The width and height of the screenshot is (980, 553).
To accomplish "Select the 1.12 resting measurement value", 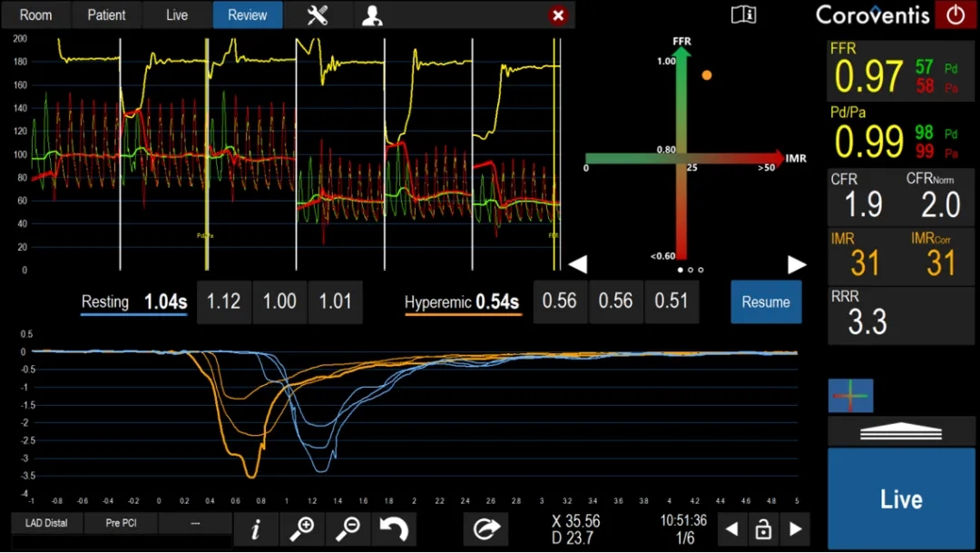I will coord(223,301).
